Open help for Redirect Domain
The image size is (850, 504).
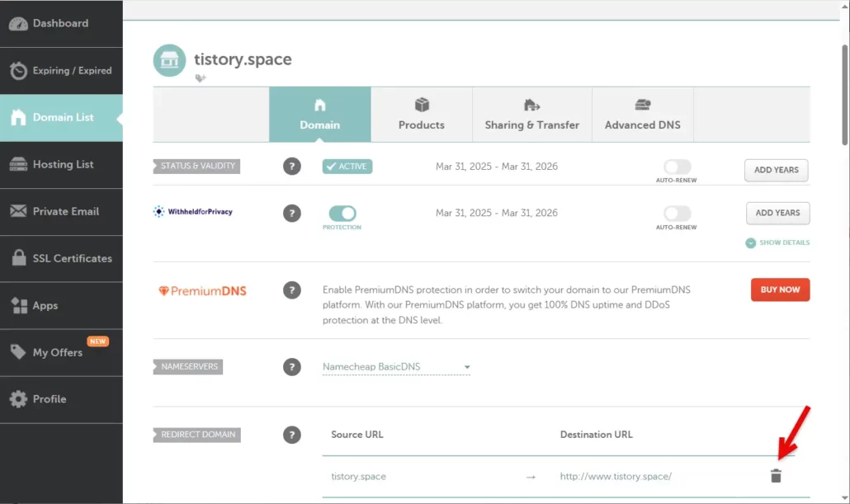click(x=291, y=435)
